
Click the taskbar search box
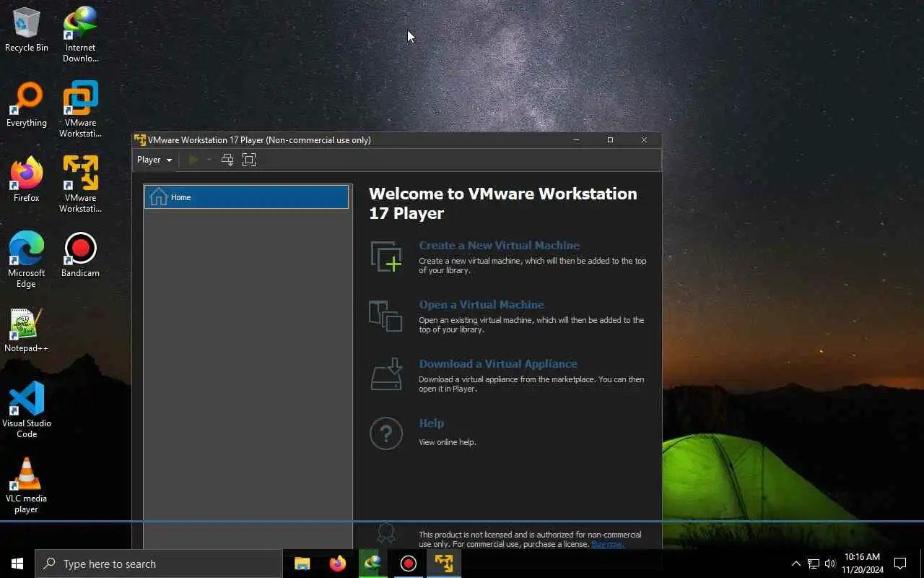click(159, 564)
